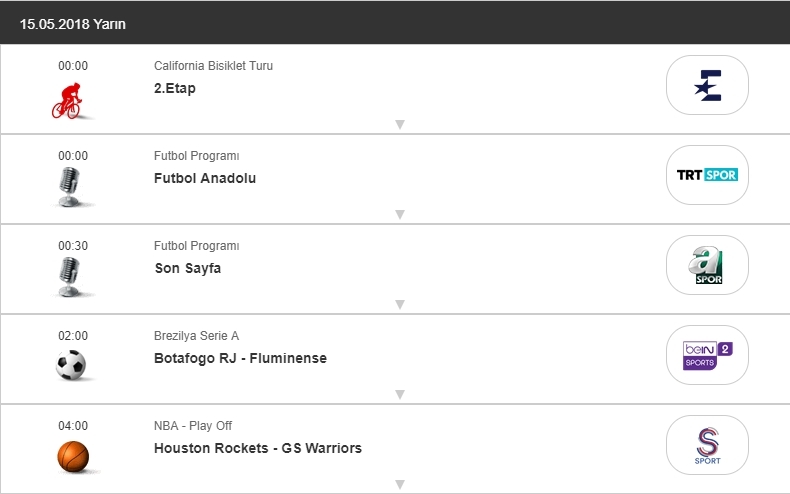Click the Eurosport channel logo
The height and width of the screenshot is (494, 790).
click(707, 86)
